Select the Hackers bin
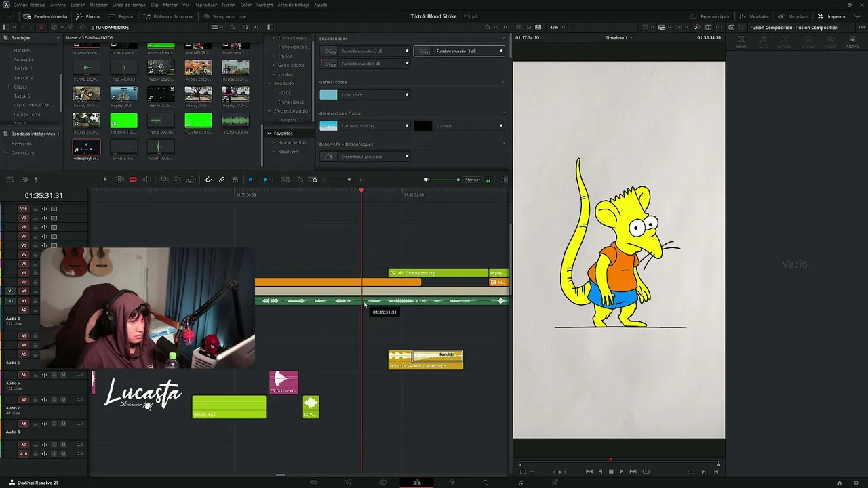 coord(22,51)
